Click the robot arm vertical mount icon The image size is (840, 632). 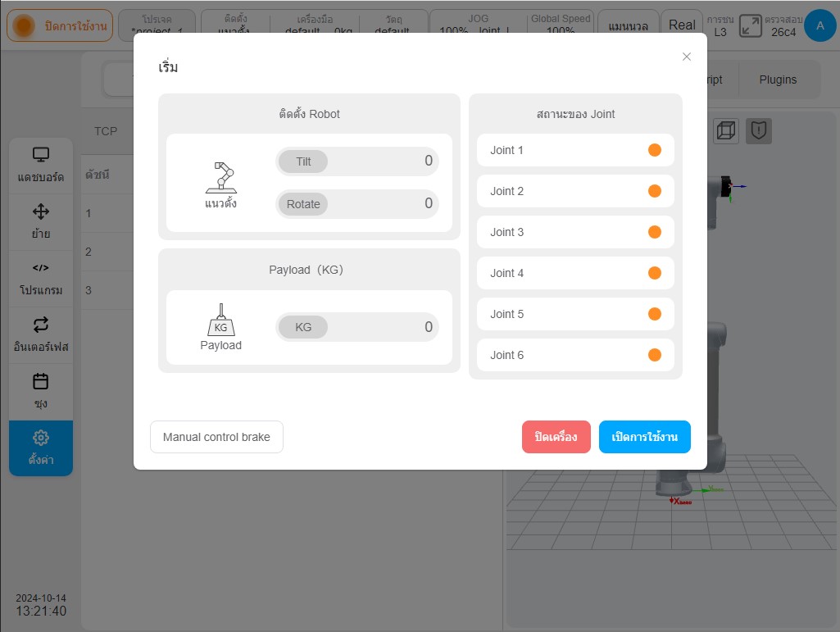[x=220, y=177]
